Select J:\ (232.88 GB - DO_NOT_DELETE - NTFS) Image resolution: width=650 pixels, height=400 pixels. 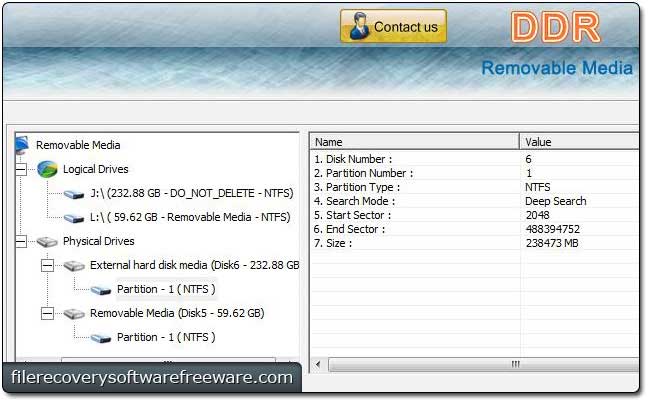pyautogui.click(x=192, y=193)
